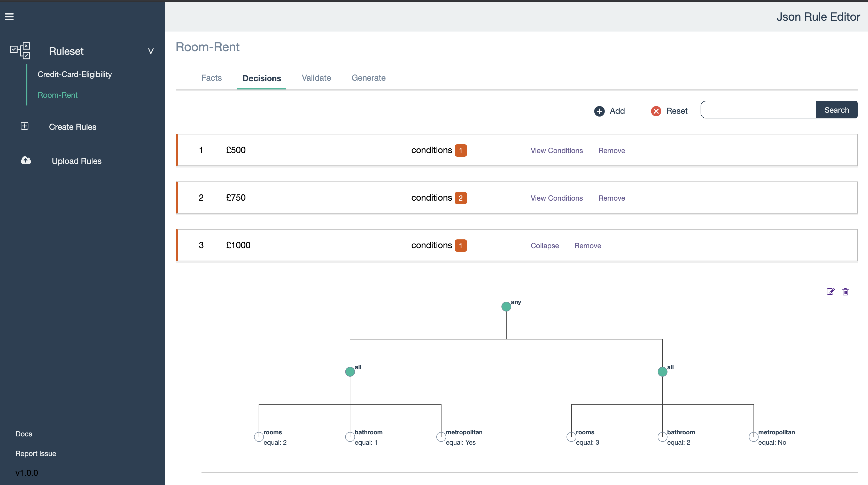
Task: Open the Validate tab
Action: 316,78
